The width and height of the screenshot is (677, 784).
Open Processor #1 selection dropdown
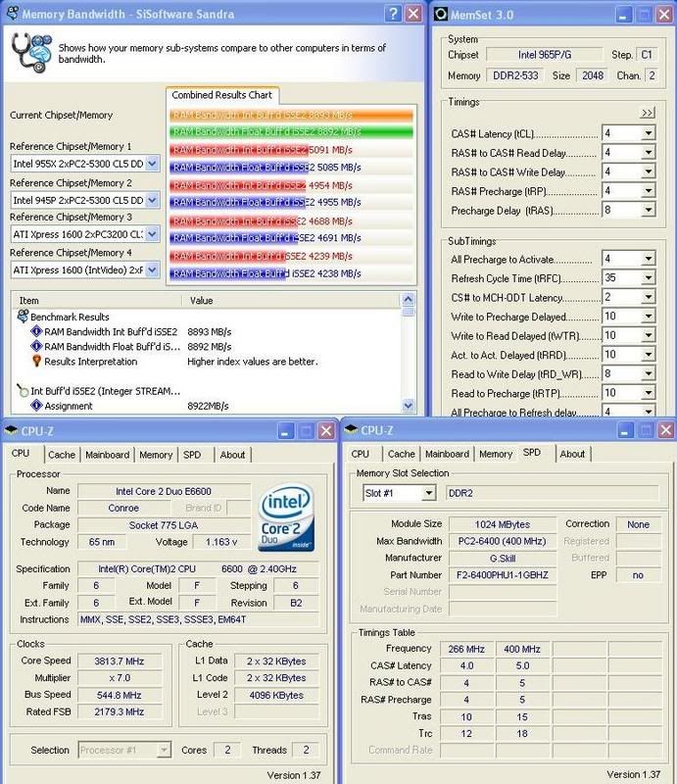click(164, 750)
